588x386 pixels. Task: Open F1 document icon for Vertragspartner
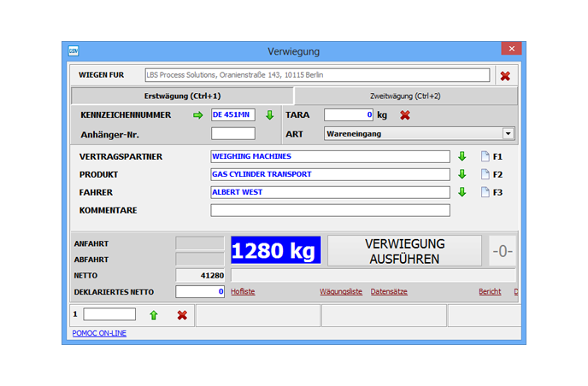(x=485, y=156)
